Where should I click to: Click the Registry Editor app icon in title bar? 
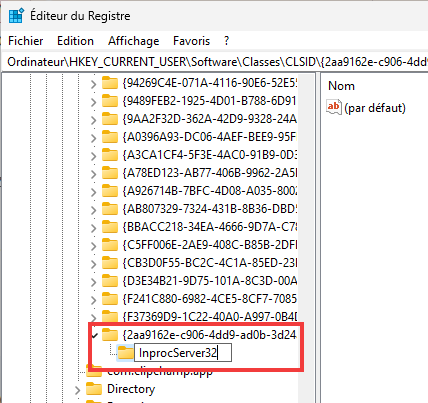(x=16, y=16)
